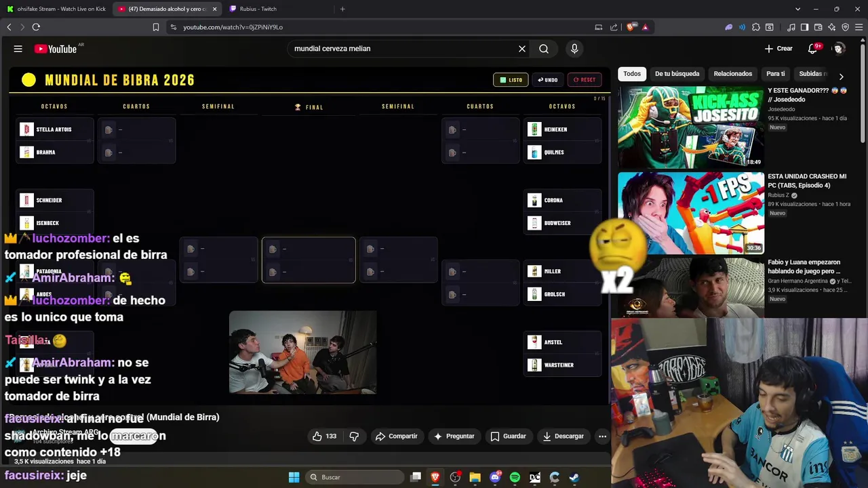Like the video with thumbs up
This screenshot has height=488, width=868.
click(x=324, y=436)
